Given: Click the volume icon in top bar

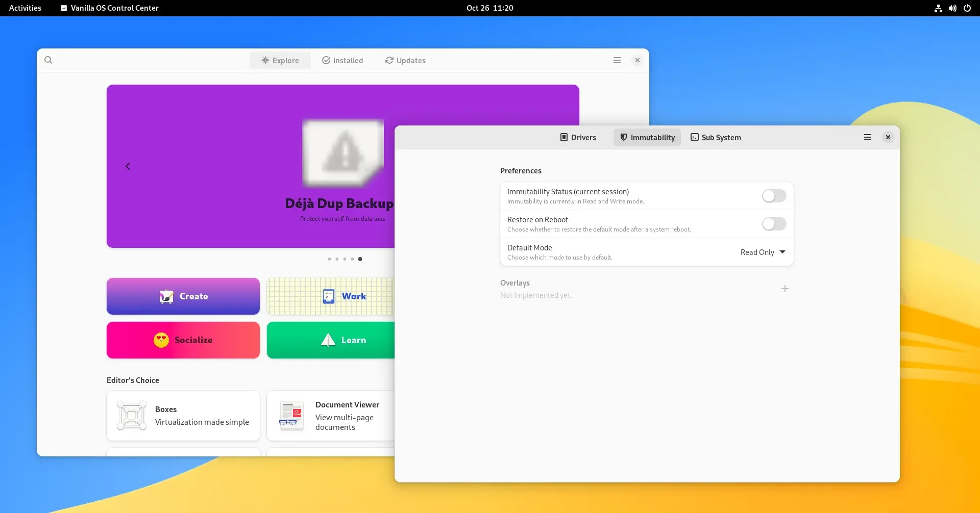Looking at the screenshot, I should pyautogui.click(x=952, y=8).
